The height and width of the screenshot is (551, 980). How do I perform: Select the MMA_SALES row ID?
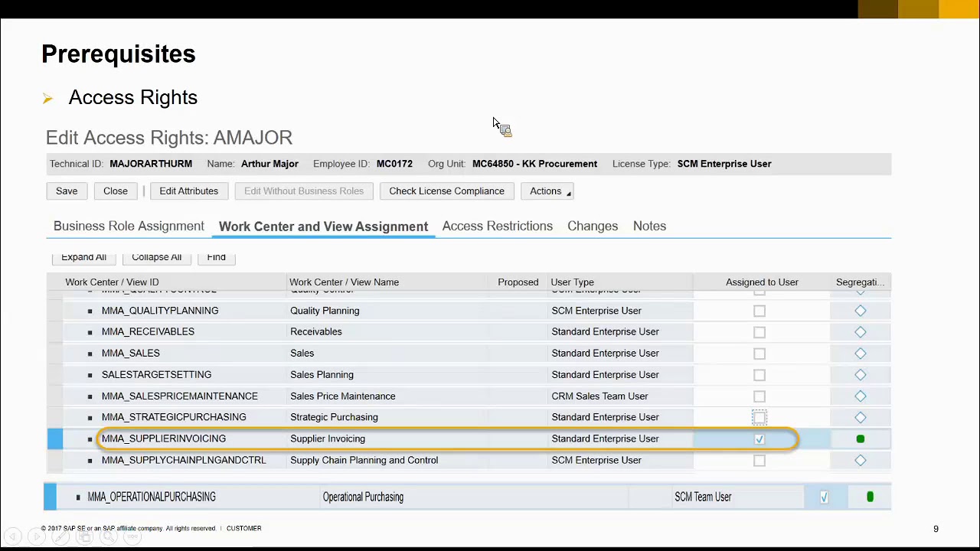tap(131, 354)
